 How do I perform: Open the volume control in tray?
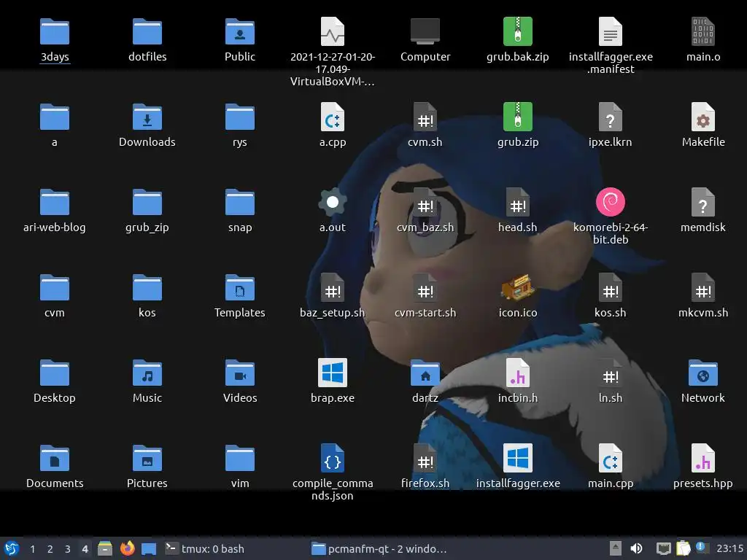coord(636,548)
